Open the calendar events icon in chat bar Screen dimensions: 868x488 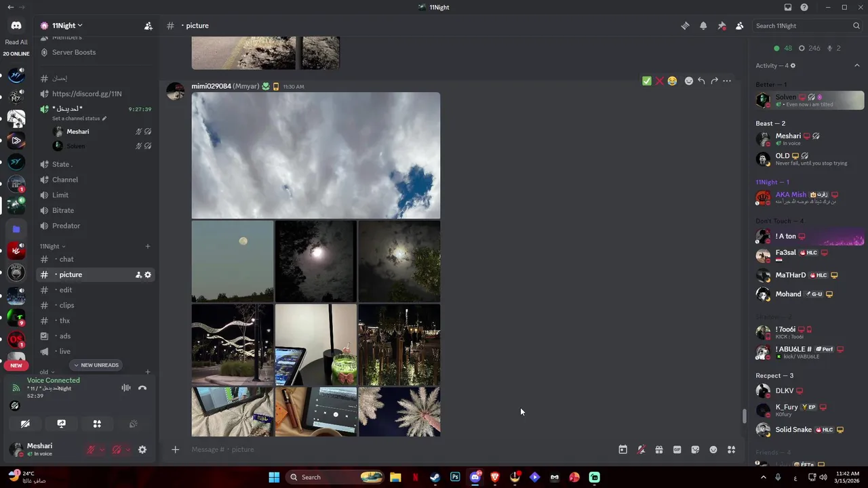(623, 449)
